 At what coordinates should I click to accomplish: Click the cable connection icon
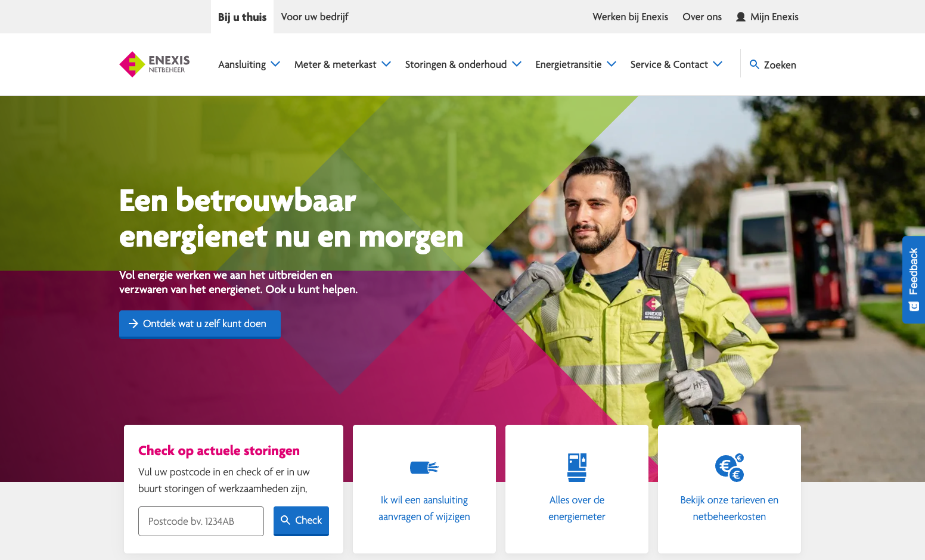pos(424,468)
